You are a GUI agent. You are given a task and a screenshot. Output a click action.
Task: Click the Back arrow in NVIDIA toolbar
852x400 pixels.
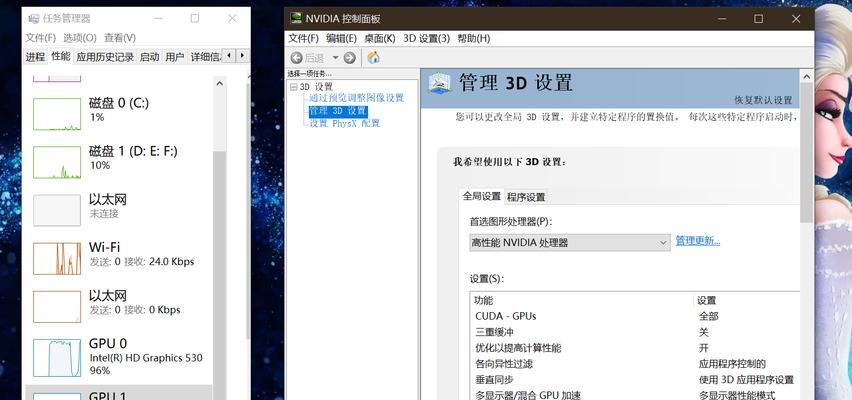point(297,58)
